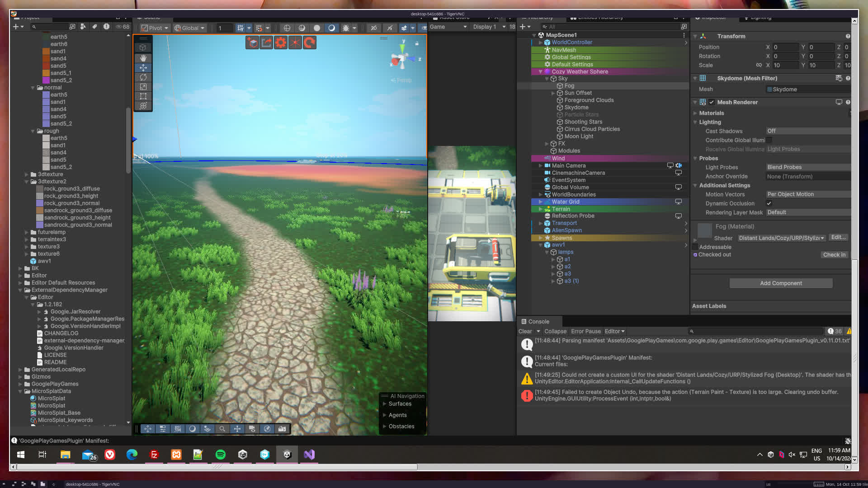Enable Contribute Global Illumination checkbox
The width and height of the screenshot is (868, 488).
click(x=769, y=140)
